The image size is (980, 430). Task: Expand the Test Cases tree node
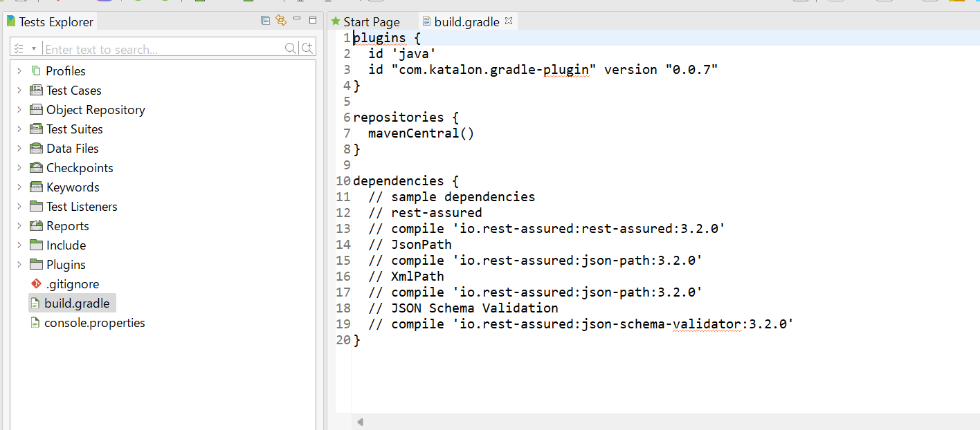(19, 90)
